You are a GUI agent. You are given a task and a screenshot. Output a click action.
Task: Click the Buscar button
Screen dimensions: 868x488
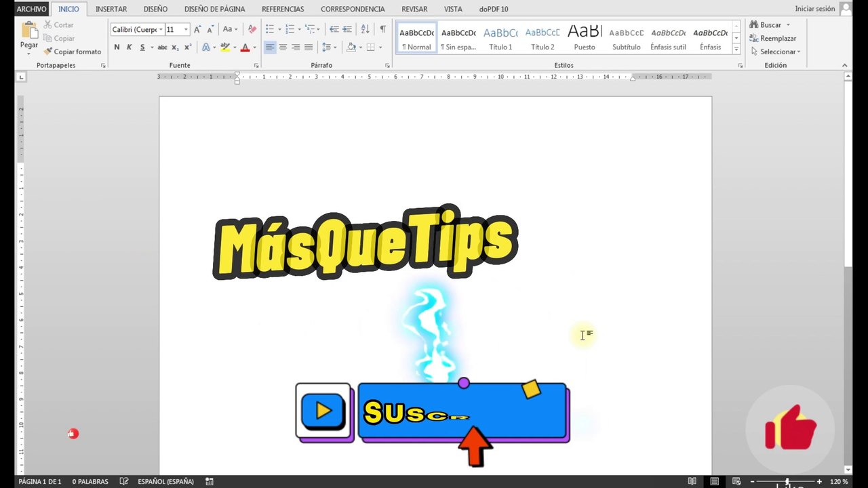(x=770, y=25)
